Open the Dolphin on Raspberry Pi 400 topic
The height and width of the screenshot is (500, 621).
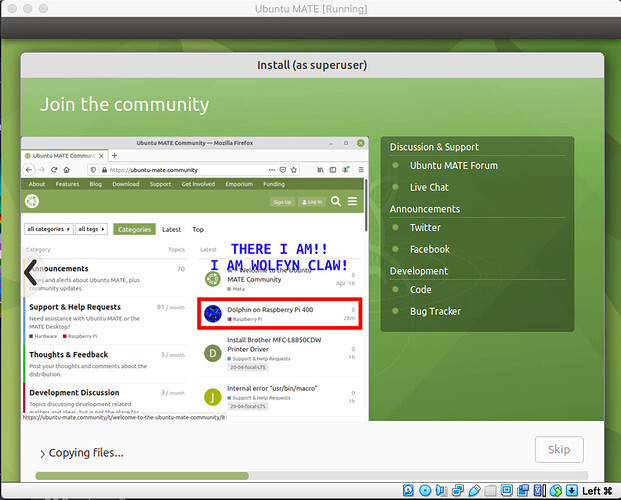(x=270, y=309)
